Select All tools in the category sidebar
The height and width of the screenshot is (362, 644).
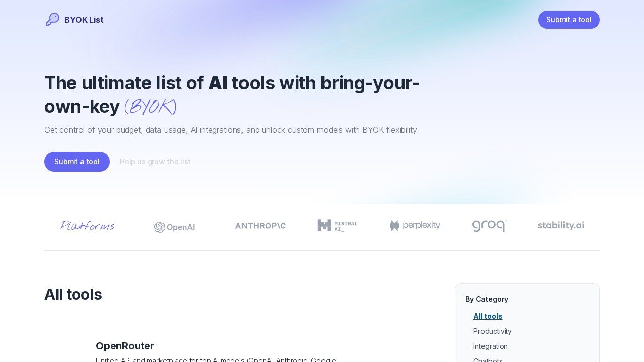click(488, 316)
